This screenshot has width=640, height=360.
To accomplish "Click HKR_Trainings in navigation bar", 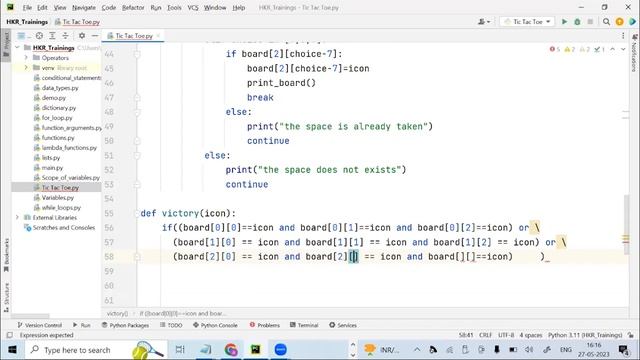I will (x=27, y=22).
